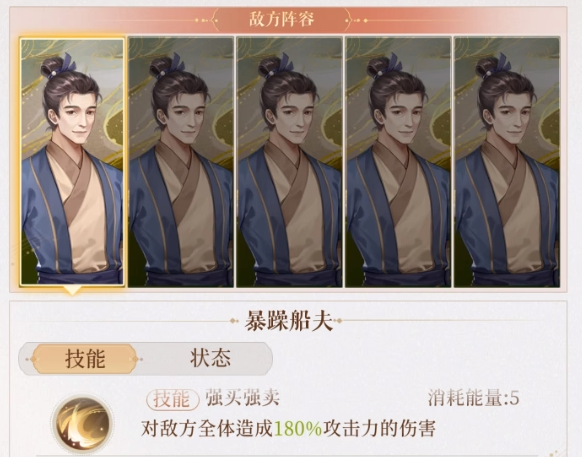The image size is (582, 457).
Task: Select the highlighted first 暴躁船夫 portrait card
Action: [72, 162]
